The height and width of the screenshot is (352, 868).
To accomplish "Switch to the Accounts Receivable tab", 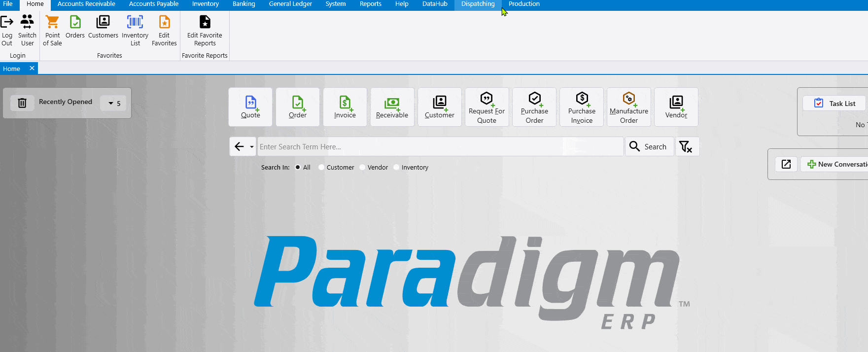I will (x=86, y=4).
